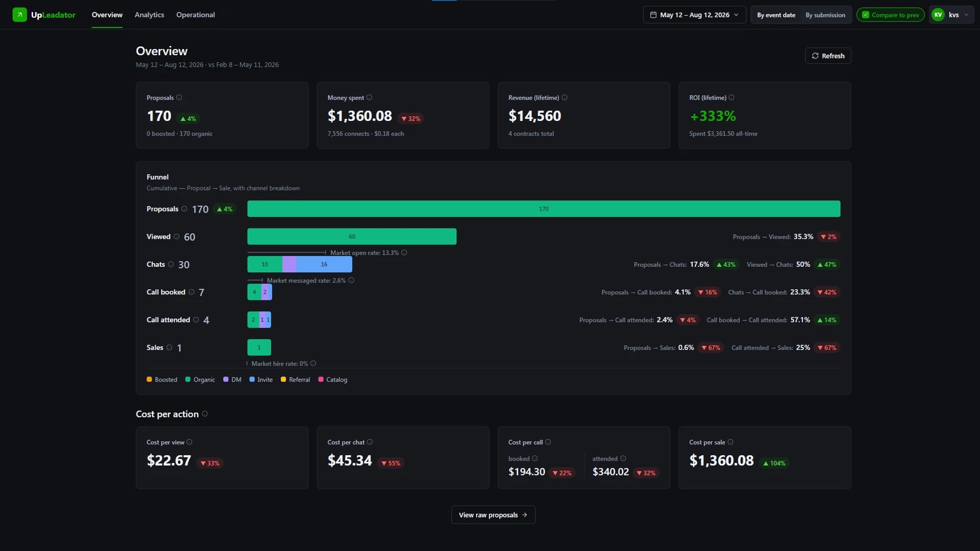Click the info icon next to Call booked row
Image resolution: width=980 pixels, height=551 pixels.
click(x=191, y=292)
